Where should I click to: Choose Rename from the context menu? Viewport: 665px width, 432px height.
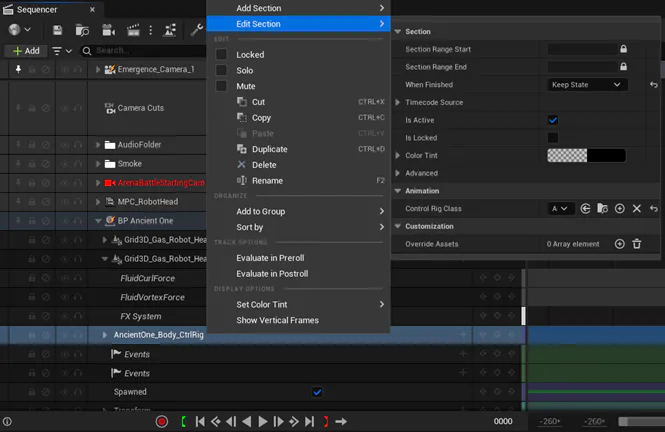tap(298, 181)
